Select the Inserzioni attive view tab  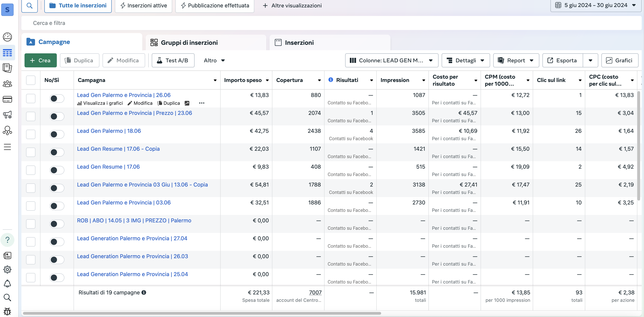(144, 5)
